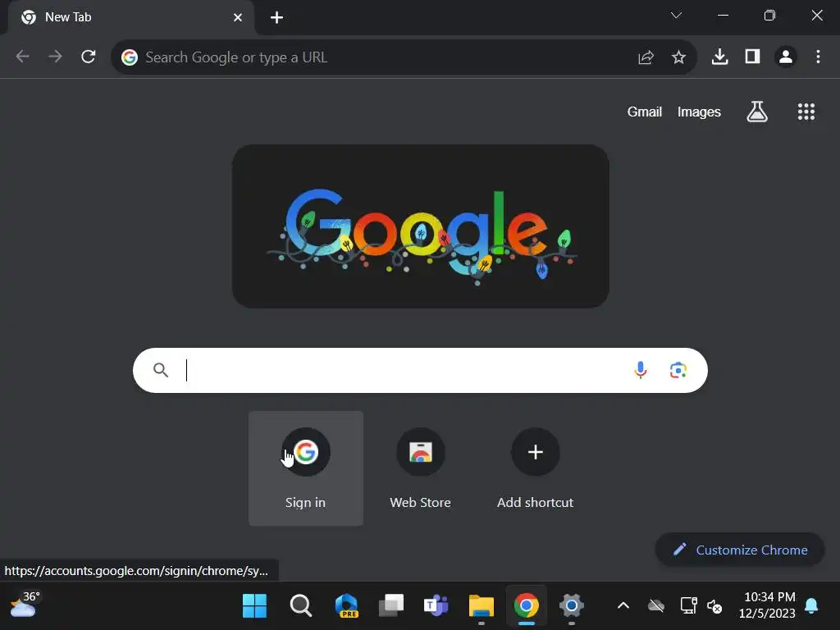Open the Google apps grid
This screenshot has height=630, width=840.
806,112
